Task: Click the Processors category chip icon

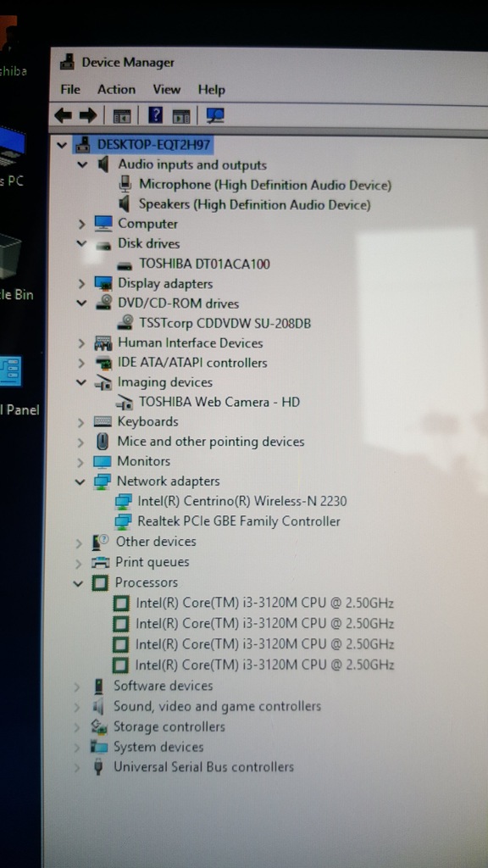Action: (x=100, y=582)
